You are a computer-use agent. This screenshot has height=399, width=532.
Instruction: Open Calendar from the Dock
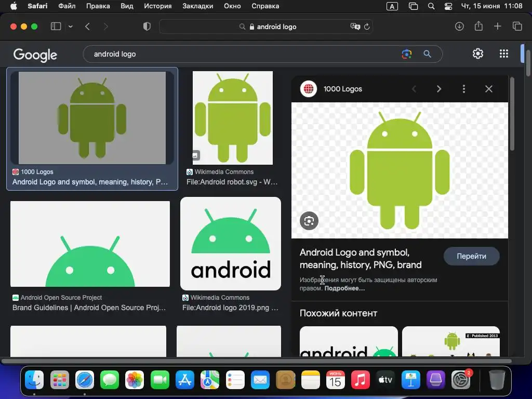pyautogui.click(x=335, y=380)
